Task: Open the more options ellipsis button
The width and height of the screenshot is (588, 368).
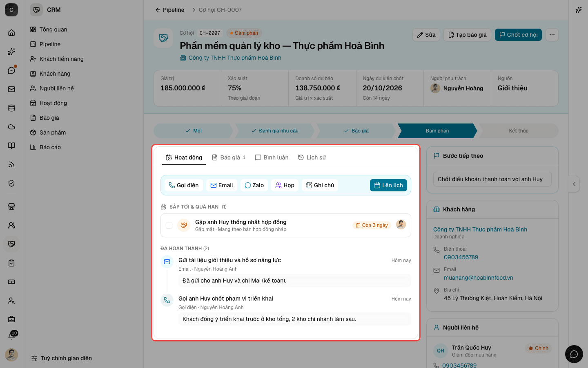Action: pos(552,35)
